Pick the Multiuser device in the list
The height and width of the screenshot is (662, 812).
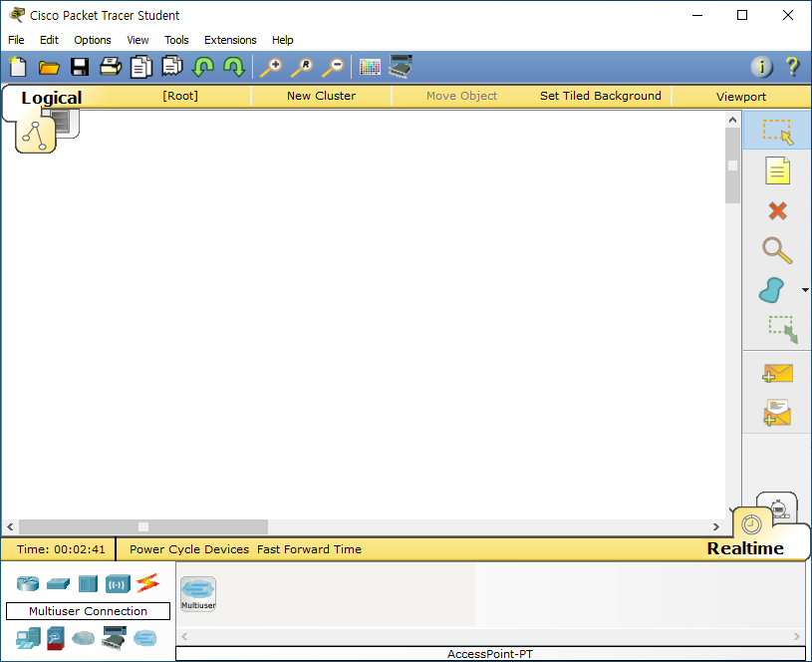pos(198,593)
